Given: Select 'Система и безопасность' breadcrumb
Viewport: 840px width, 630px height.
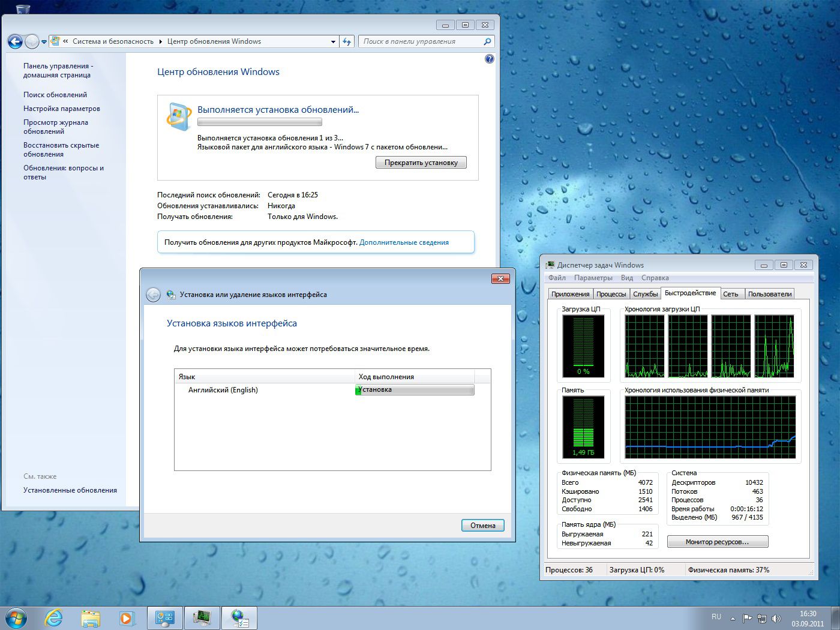Looking at the screenshot, I should click(113, 41).
